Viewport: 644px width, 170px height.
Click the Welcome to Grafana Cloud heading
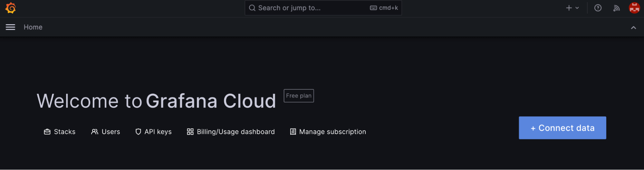[156, 101]
